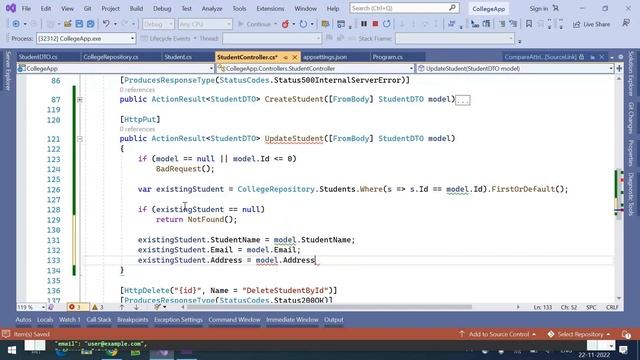640x360 pixels.
Task: Click the Save icon in the toolbar
Action: tap(79, 24)
